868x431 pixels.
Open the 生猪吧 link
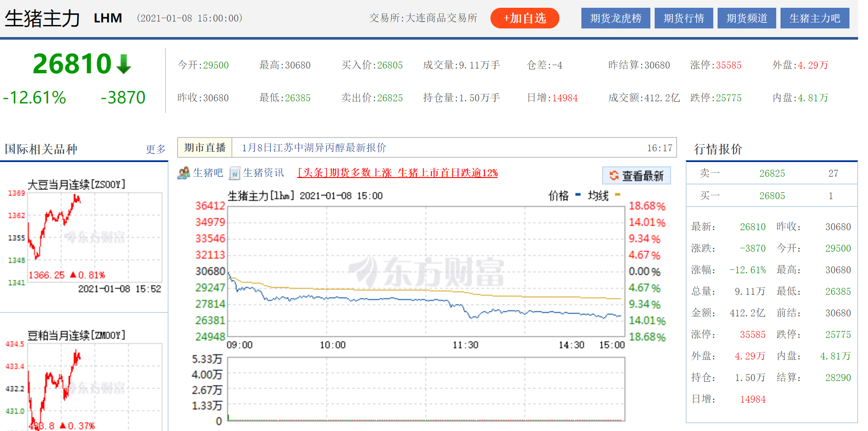coord(208,173)
